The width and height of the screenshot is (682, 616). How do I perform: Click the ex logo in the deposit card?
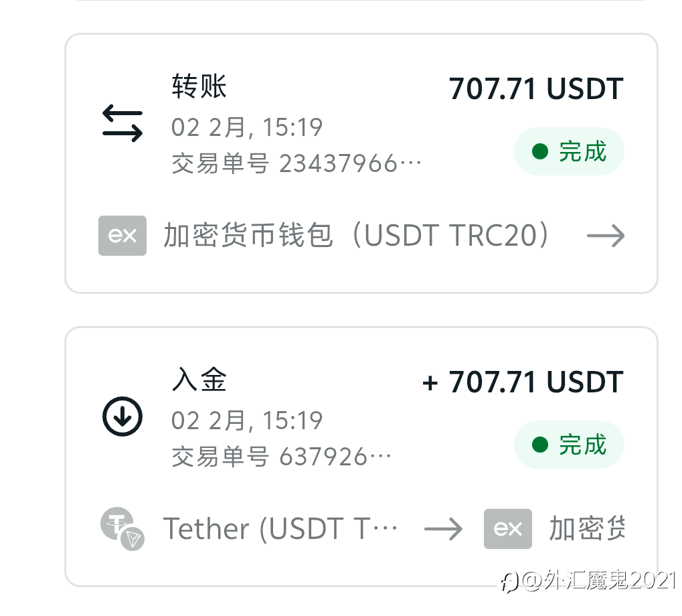(x=508, y=529)
